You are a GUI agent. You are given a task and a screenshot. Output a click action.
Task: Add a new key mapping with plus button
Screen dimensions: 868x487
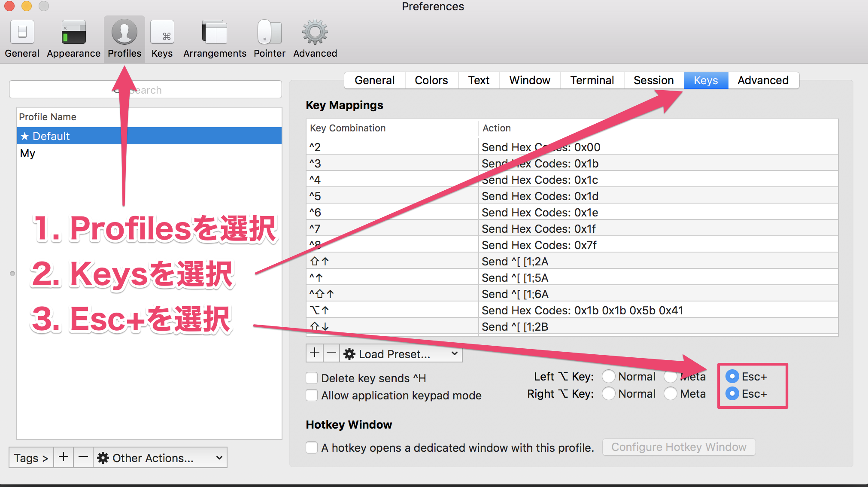coord(314,353)
